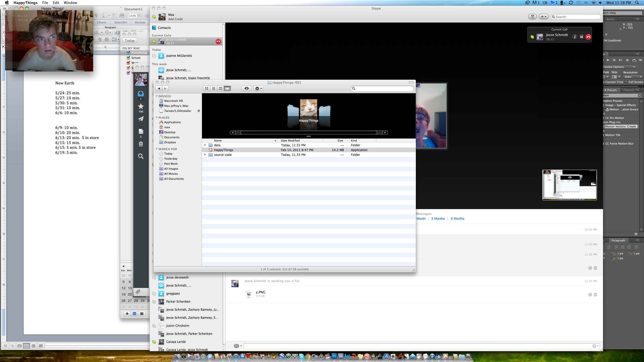
Task: Collapse the PLACES sidebar section
Action: [156, 118]
